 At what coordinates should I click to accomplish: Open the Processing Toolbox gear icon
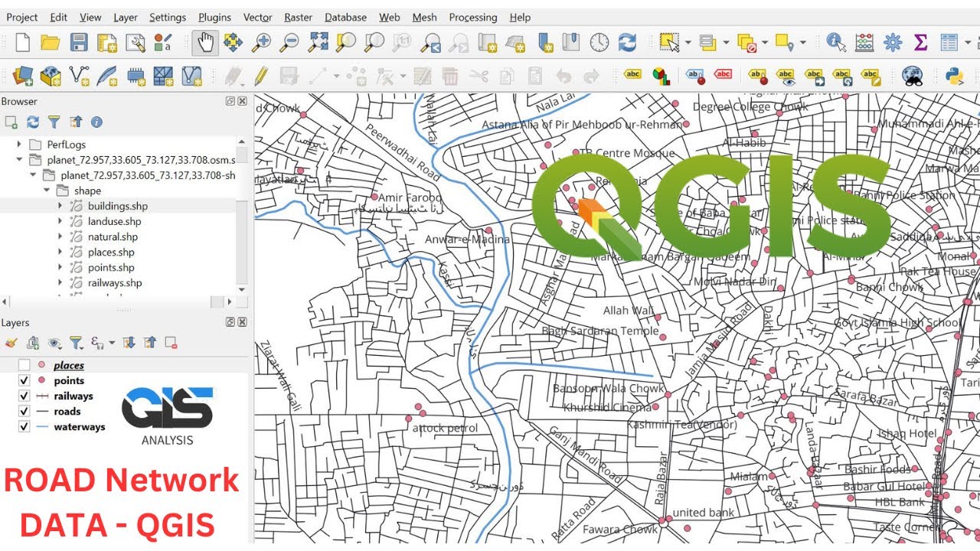tap(893, 42)
